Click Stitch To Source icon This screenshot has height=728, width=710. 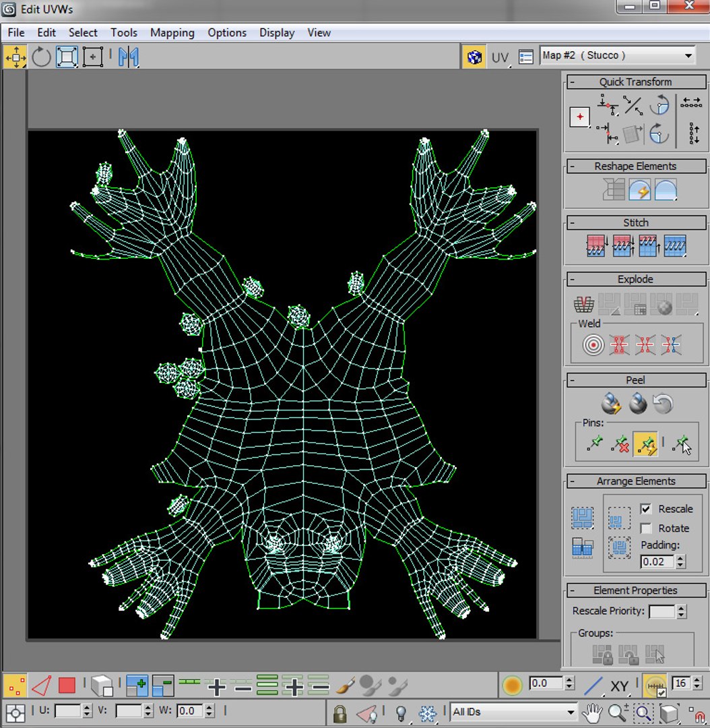pos(649,245)
